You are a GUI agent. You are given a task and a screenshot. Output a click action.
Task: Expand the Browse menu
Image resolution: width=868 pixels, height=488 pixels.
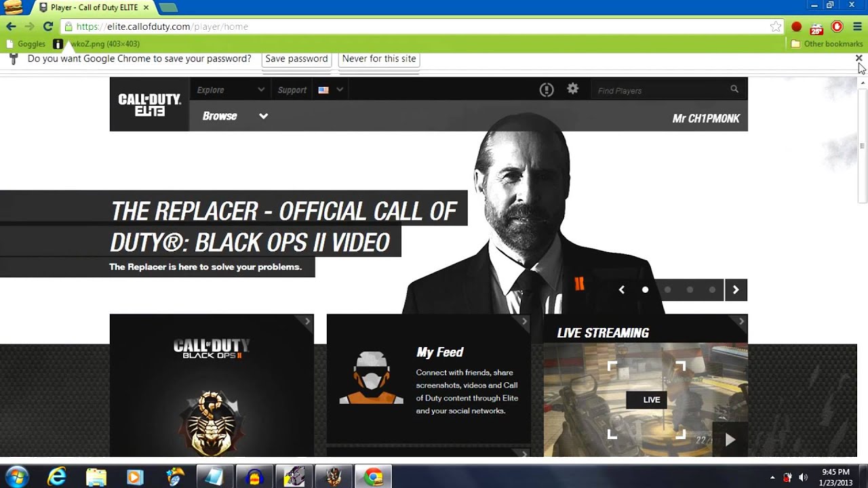tap(235, 116)
